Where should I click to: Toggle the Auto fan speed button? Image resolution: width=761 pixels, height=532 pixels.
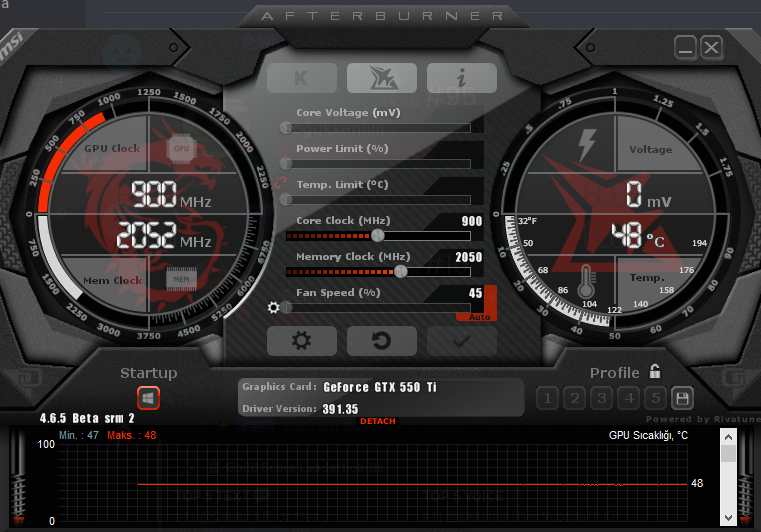[479, 316]
